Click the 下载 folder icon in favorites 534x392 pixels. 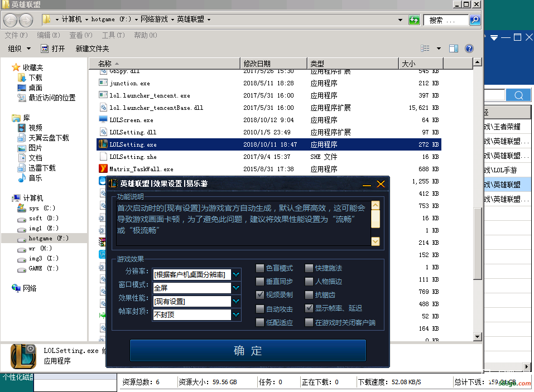[22, 78]
